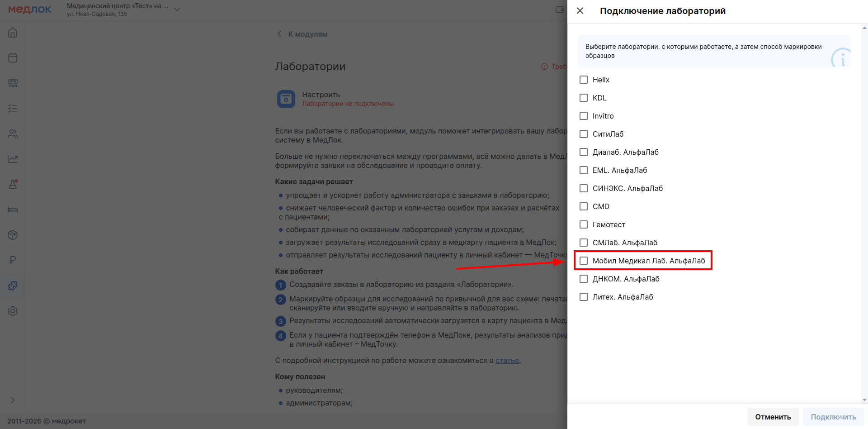Open the ruble finance icon
The height and width of the screenshot is (429, 868).
13,260
